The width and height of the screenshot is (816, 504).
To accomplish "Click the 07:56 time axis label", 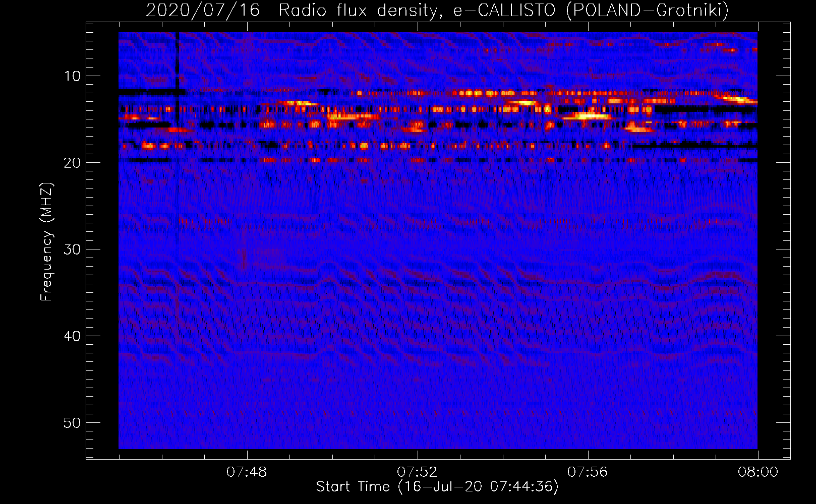I will pyautogui.click(x=588, y=472).
